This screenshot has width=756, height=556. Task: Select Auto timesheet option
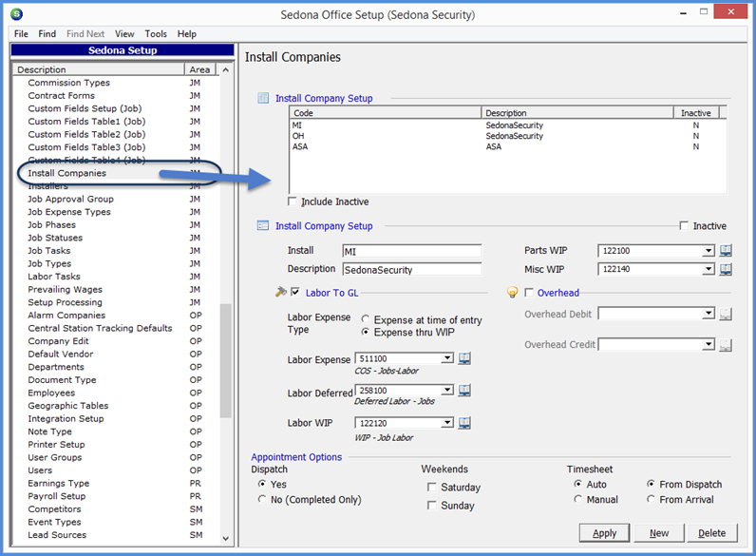pos(577,484)
